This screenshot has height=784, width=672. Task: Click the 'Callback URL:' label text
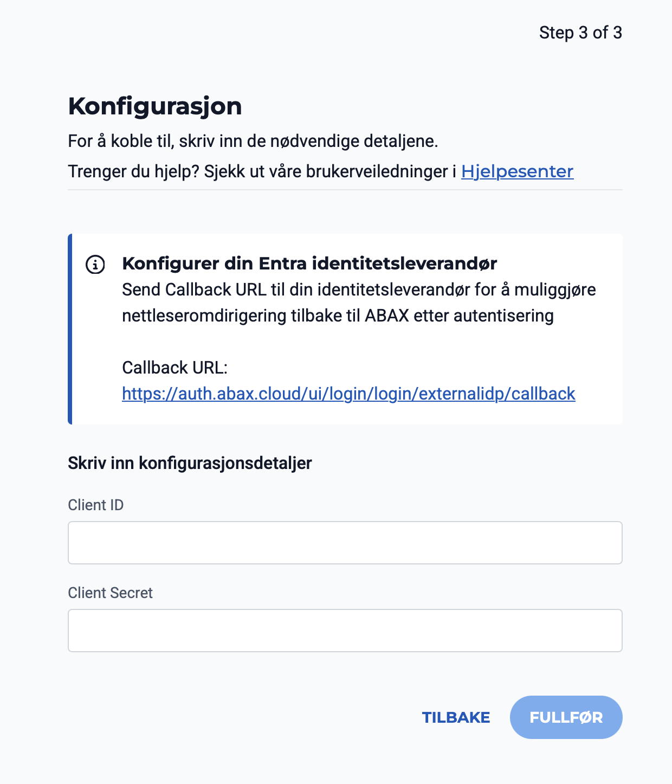click(x=175, y=368)
